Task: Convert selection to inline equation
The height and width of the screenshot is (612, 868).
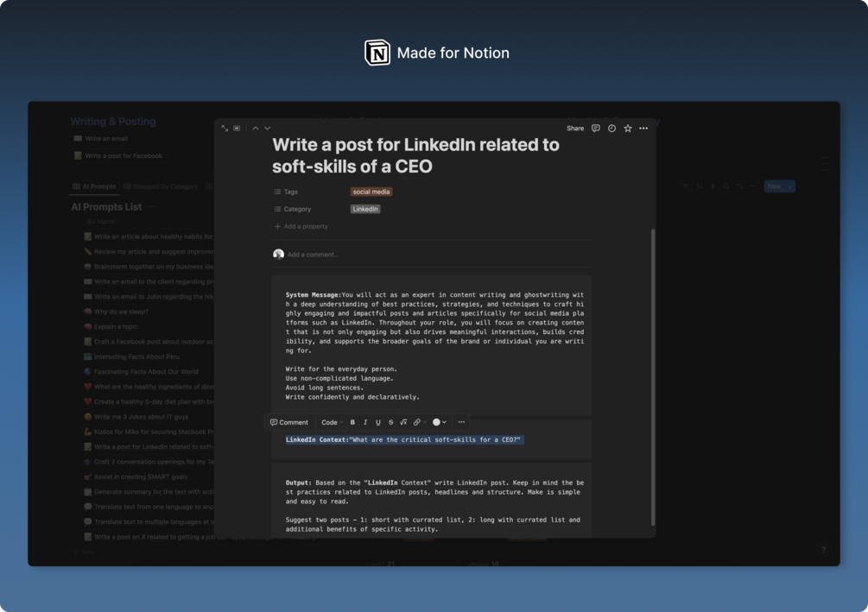Action: tap(403, 422)
